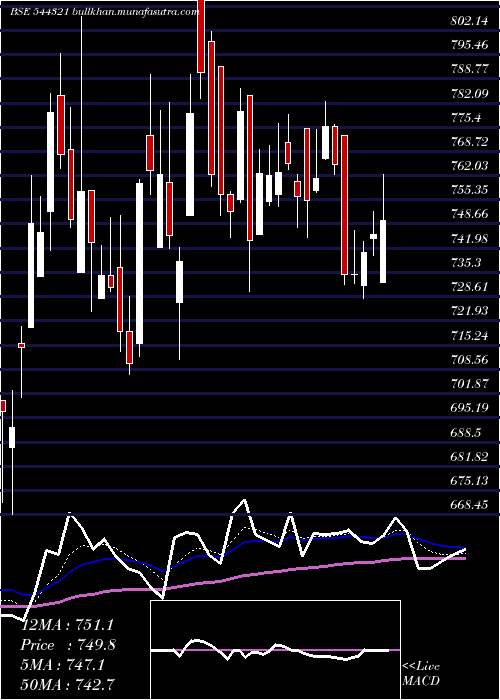Select the 762.03 price label

(469, 166)
